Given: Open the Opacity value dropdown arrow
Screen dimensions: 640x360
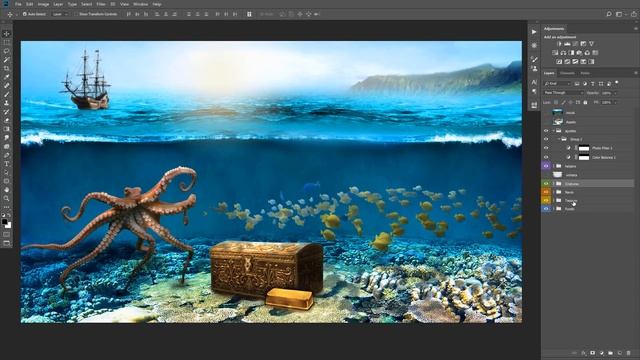Looking at the screenshot, I should tap(615, 93).
